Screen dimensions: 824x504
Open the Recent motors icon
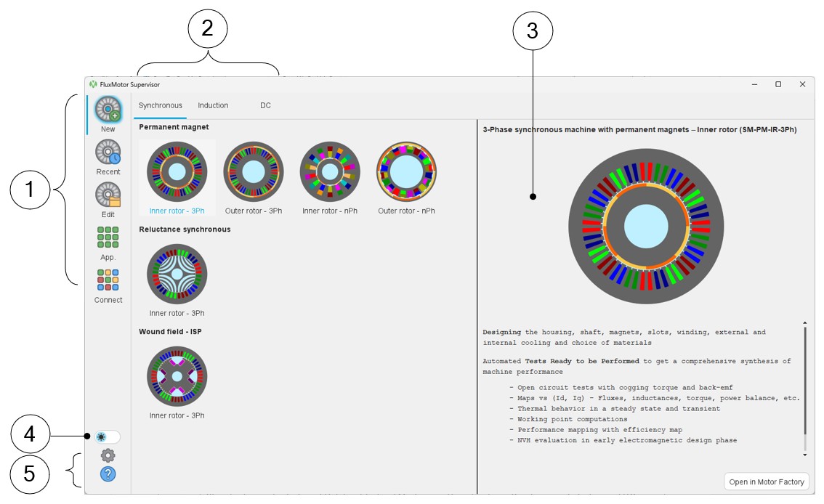coord(108,152)
